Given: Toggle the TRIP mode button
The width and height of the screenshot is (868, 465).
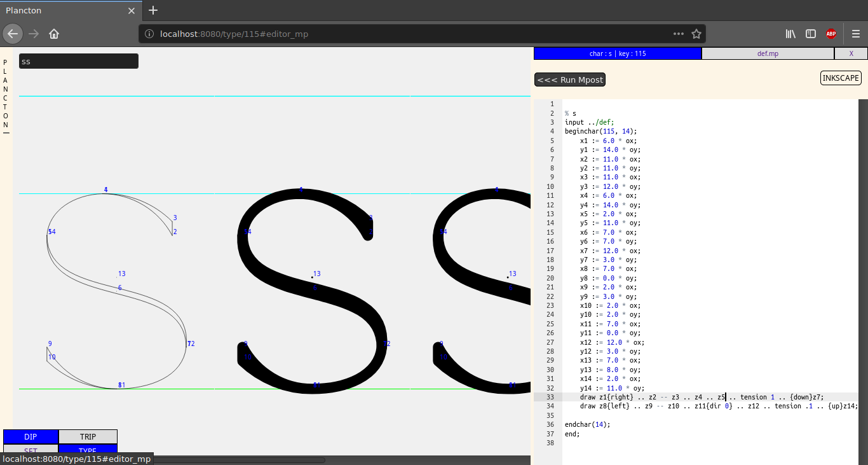Looking at the screenshot, I should (88, 436).
